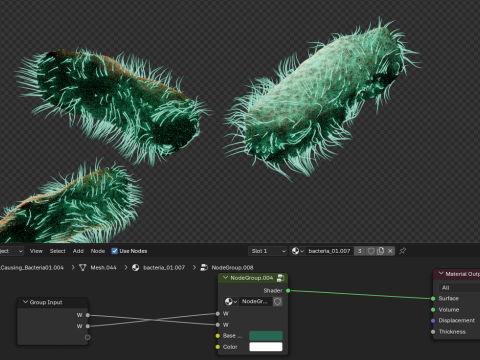Open the node tree browse dropdown in NodeGroup.004

(231, 302)
